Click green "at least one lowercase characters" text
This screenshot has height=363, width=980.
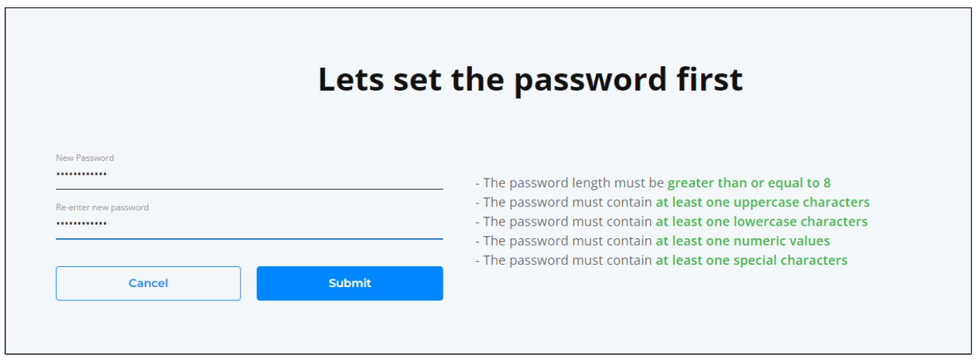point(761,222)
